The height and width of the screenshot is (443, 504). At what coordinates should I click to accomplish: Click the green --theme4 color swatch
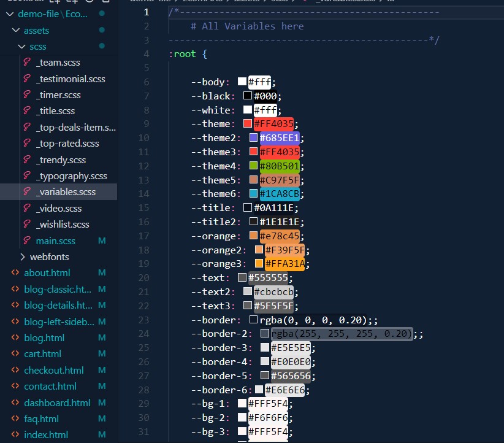tap(253, 166)
